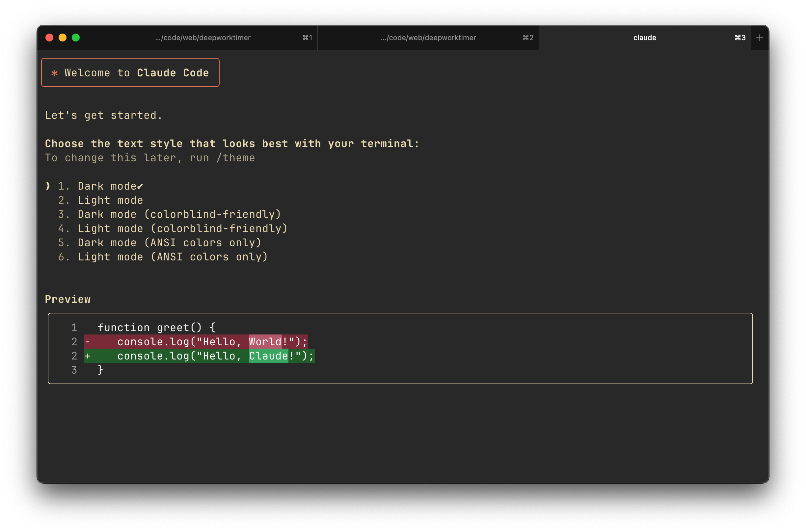806x532 pixels.
Task: Select Dark mode (colorblind-friendly)
Action: pyautogui.click(x=179, y=214)
